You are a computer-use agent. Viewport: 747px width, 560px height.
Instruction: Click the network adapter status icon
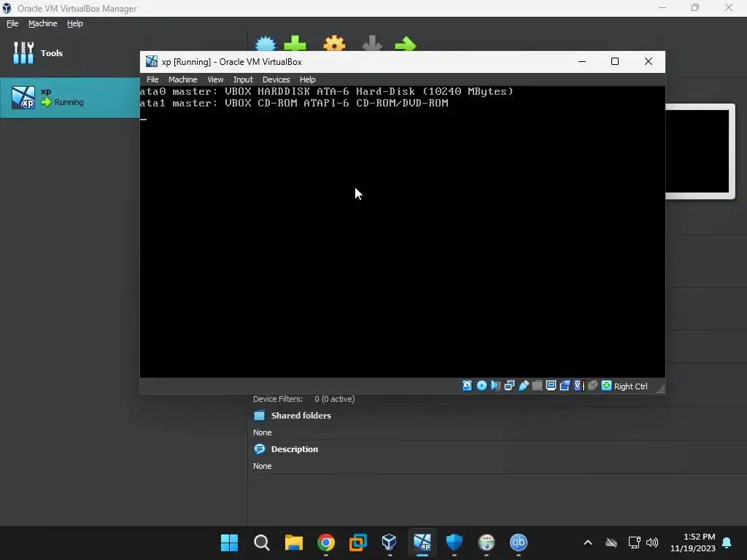point(509,386)
